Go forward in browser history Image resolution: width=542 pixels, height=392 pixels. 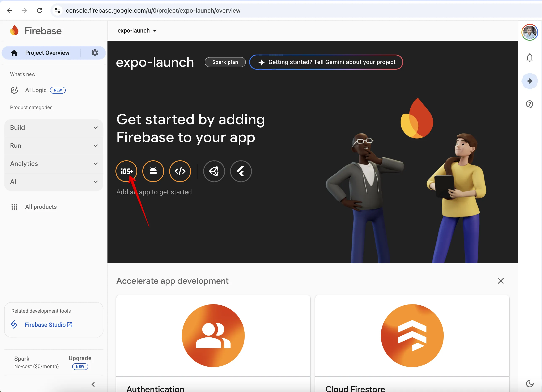24,10
